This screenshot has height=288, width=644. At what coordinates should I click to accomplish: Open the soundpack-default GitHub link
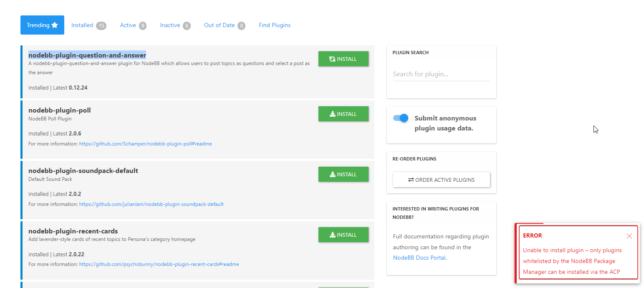[151, 204]
